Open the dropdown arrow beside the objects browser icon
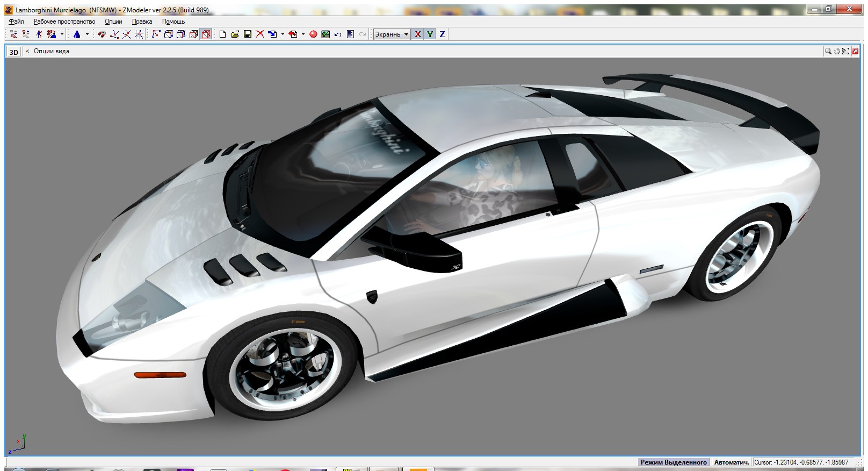The width and height of the screenshot is (868, 471). tap(62, 34)
